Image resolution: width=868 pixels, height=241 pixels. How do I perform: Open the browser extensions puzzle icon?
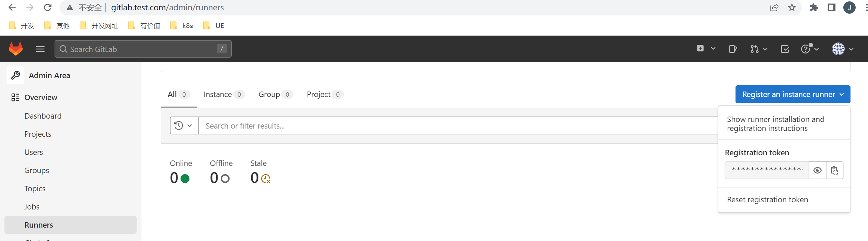pyautogui.click(x=814, y=8)
